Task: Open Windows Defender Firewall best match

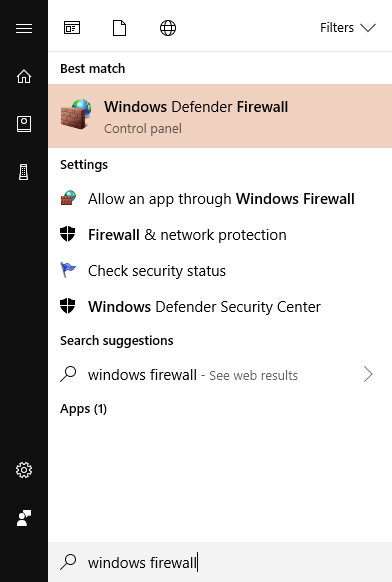Action: point(220,116)
